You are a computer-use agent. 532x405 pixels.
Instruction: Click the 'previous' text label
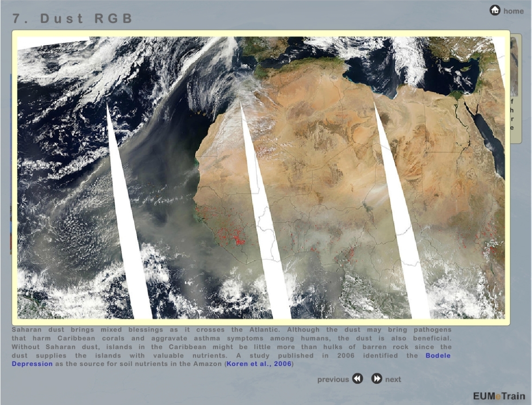click(333, 379)
